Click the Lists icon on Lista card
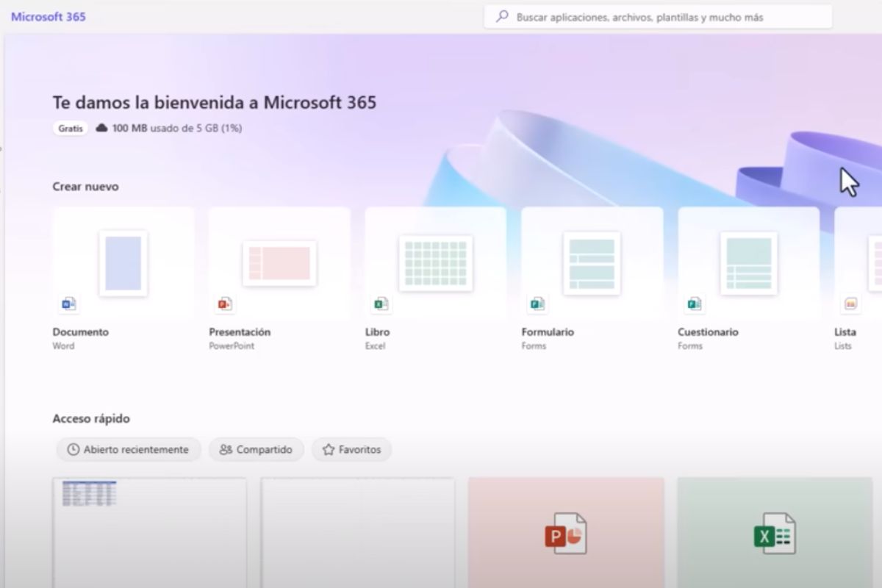882x588 pixels. pyautogui.click(x=850, y=304)
